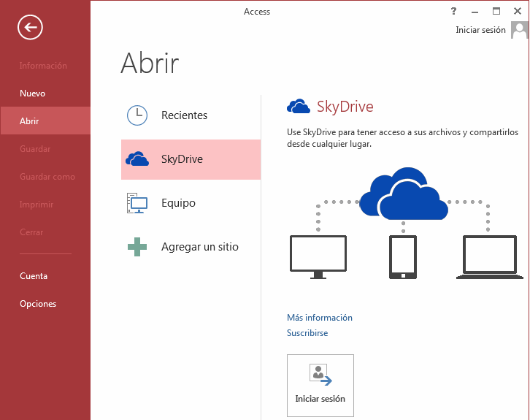The image size is (530, 420).
Task: Click the user avatar icon at top right
Action: pyautogui.click(x=519, y=30)
